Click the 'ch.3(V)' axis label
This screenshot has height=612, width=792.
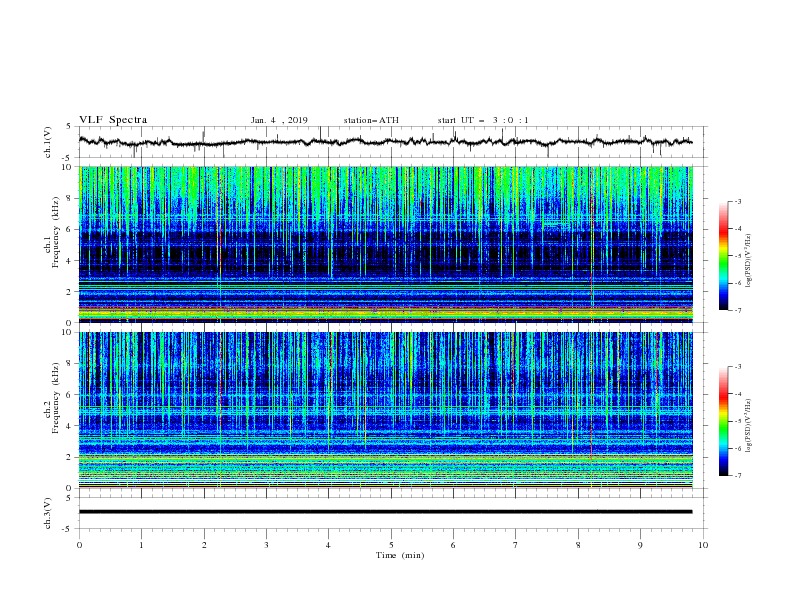coord(48,513)
